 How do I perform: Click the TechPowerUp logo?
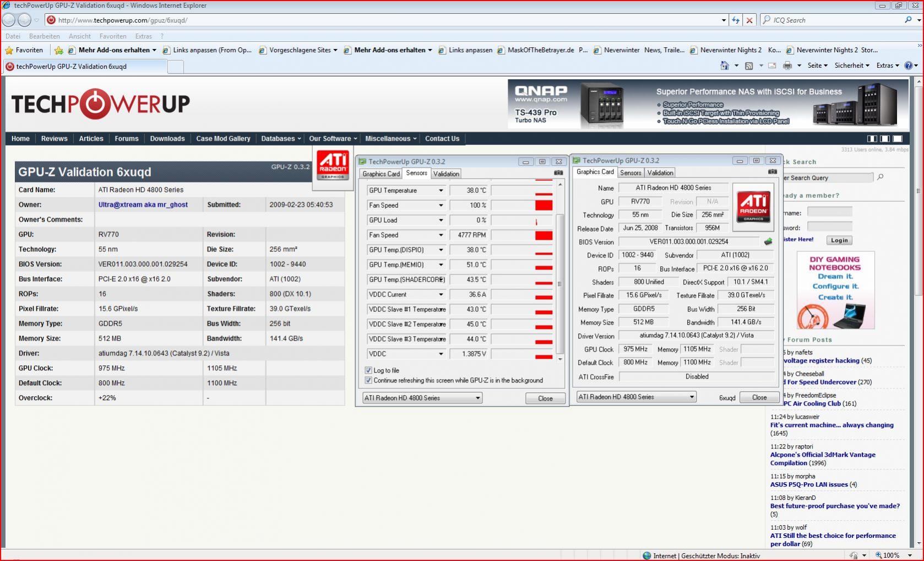[x=101, y=104]
